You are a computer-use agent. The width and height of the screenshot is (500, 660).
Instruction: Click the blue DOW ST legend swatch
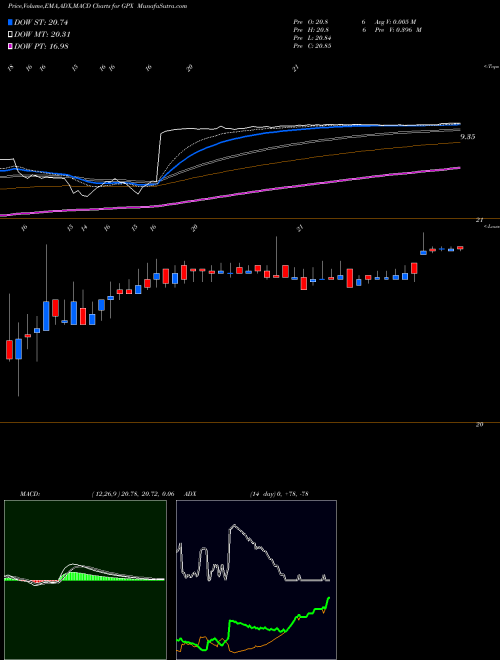10,22
